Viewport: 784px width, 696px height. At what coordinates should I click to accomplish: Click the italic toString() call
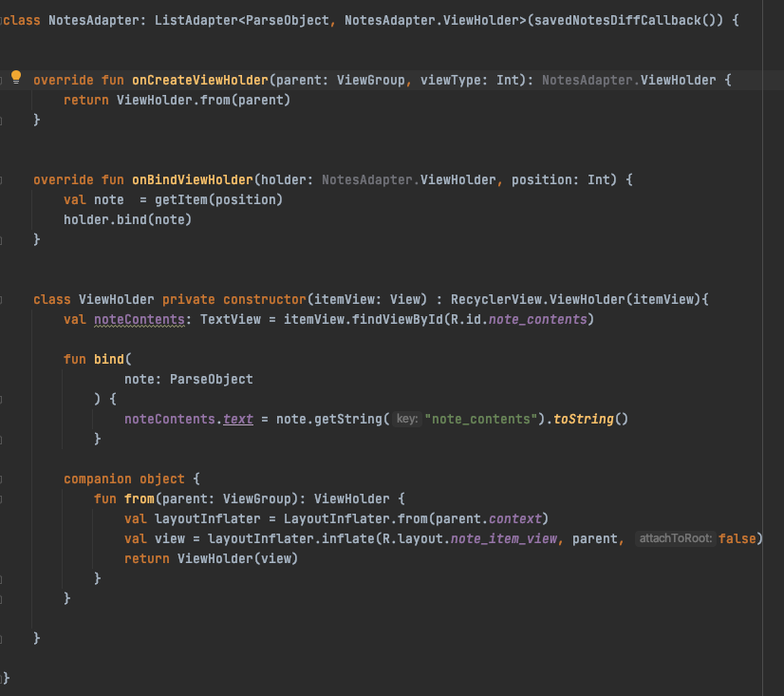click(590, 419)
